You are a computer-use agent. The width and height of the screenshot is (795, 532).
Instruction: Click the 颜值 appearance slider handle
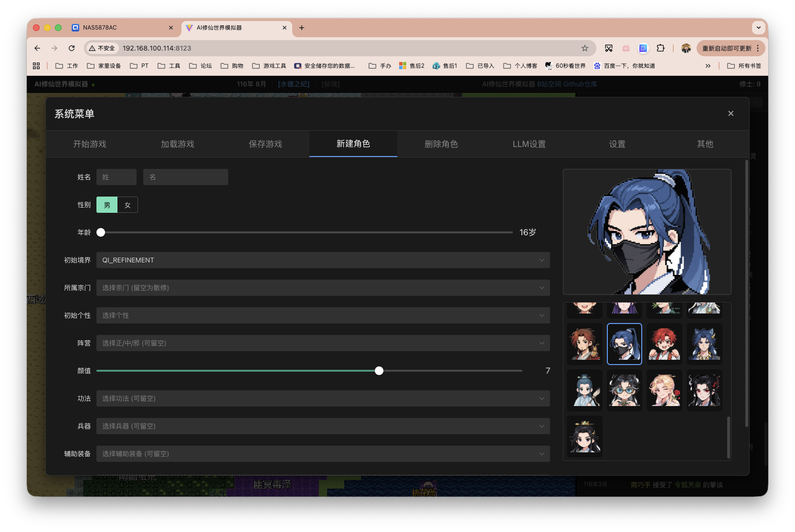coord(379,371)
